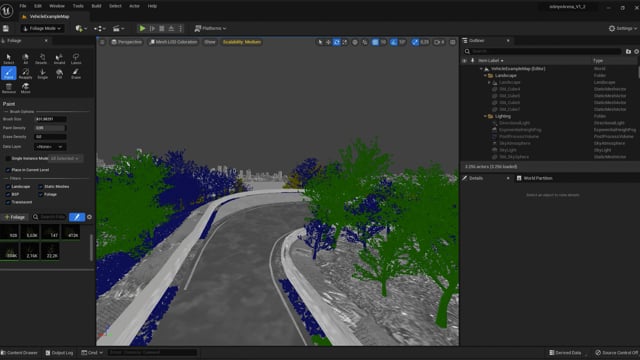This screenshot has width=640, height=360.
Task: Toggle scale snapping in viewport
Action: tap(415, 42)
